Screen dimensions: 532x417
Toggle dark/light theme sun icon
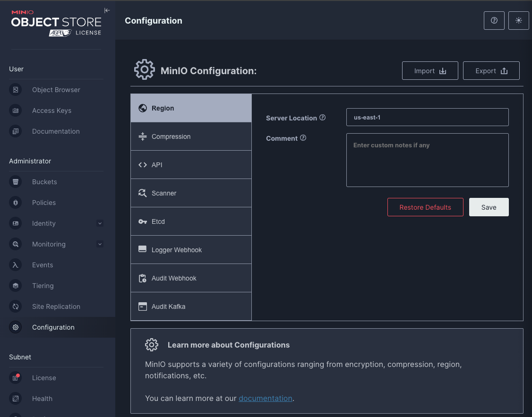click(518, 21)
